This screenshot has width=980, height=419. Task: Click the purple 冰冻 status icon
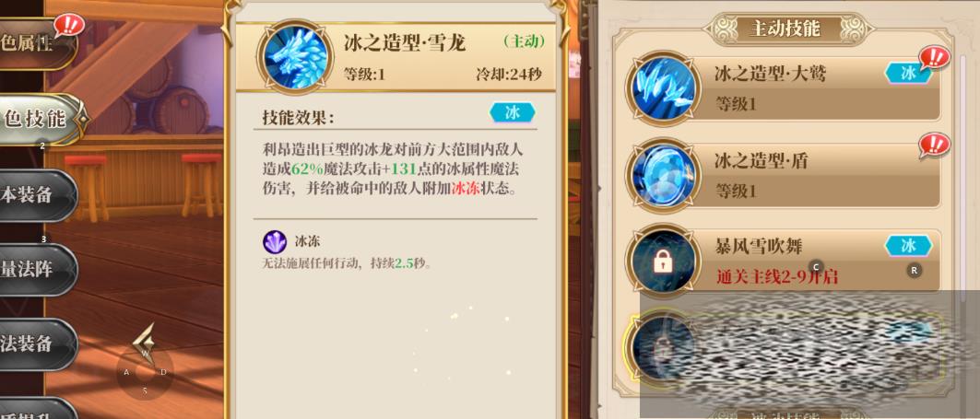[x=275, y=242]
